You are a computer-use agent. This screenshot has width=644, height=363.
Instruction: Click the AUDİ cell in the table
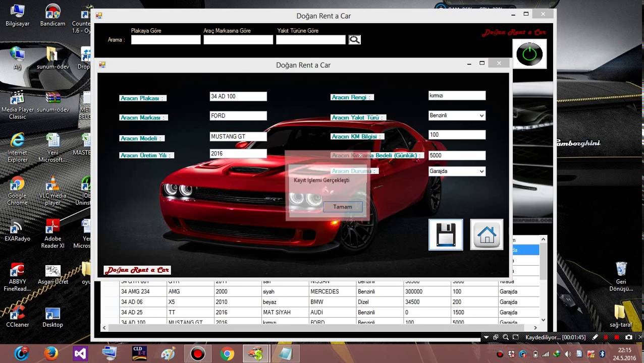(x=332, y=313)
